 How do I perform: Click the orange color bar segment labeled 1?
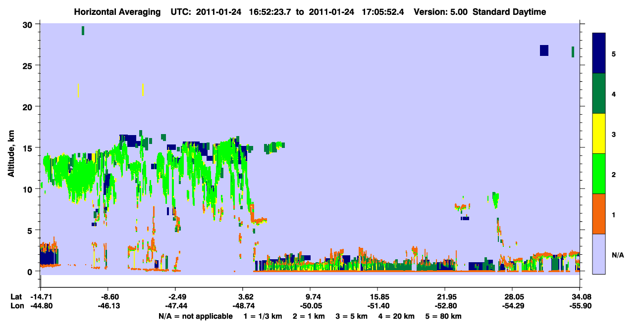coord(599,214)
